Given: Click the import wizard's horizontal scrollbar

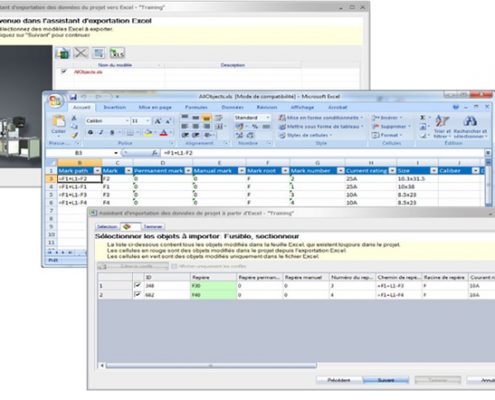Looking at the screenshot, I should coord(211,366).
